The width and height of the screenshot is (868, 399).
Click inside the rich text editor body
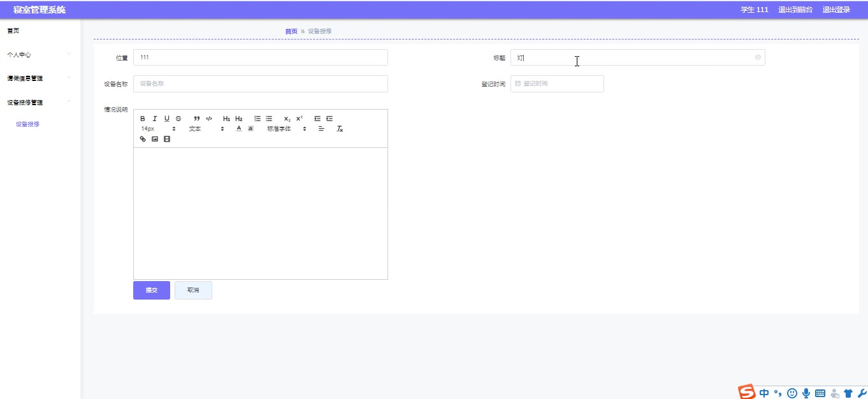261,214
